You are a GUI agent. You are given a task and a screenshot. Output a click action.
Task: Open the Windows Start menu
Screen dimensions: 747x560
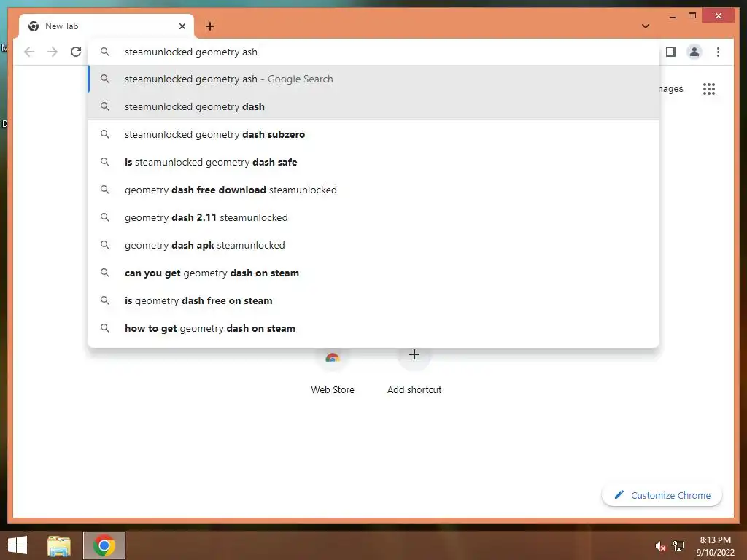(x=18, y=545)
